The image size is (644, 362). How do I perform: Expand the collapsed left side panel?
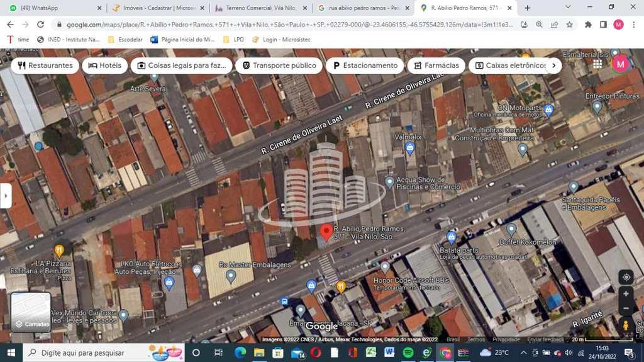click(6, 196)
